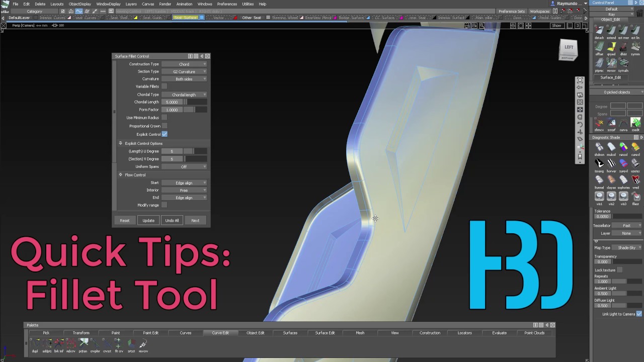Click the Next button
The width and height of the screenshot is (644, 362).
[x=195, y=220]
